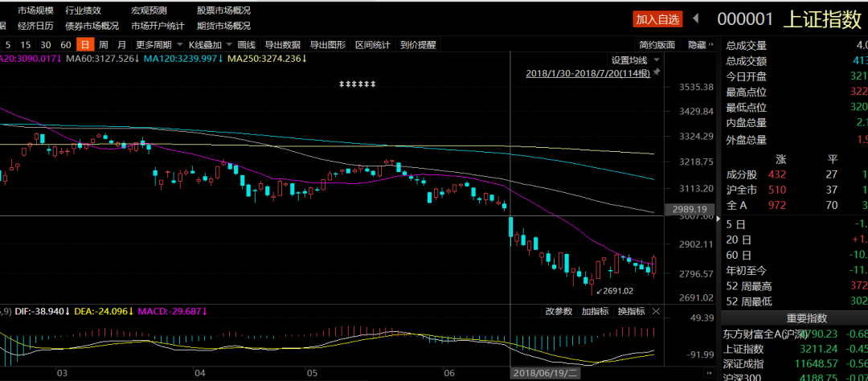Click the 换指标 button

pyautogui.click(x=631, y=311)
